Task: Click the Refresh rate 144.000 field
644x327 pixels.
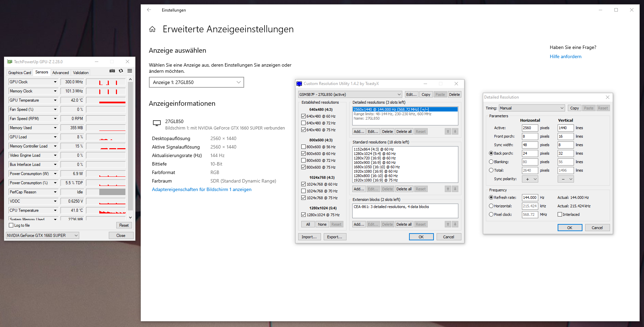Action: tap(530, 197)
